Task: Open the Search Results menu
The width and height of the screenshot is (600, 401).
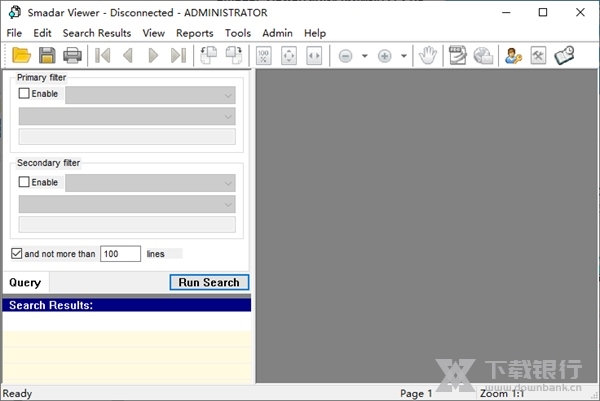Action: 97,33
